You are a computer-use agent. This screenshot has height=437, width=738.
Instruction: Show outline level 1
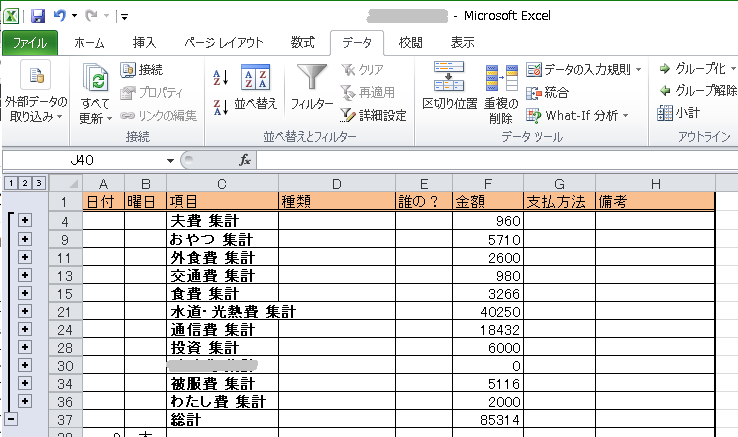click(11, 183)
